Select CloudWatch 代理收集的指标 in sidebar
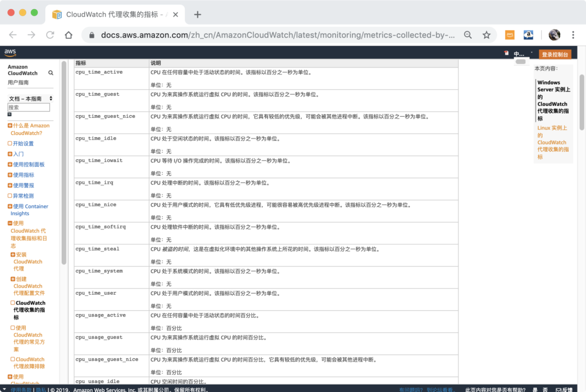Viewport: 586px width, 392px height. coord(29,310)
